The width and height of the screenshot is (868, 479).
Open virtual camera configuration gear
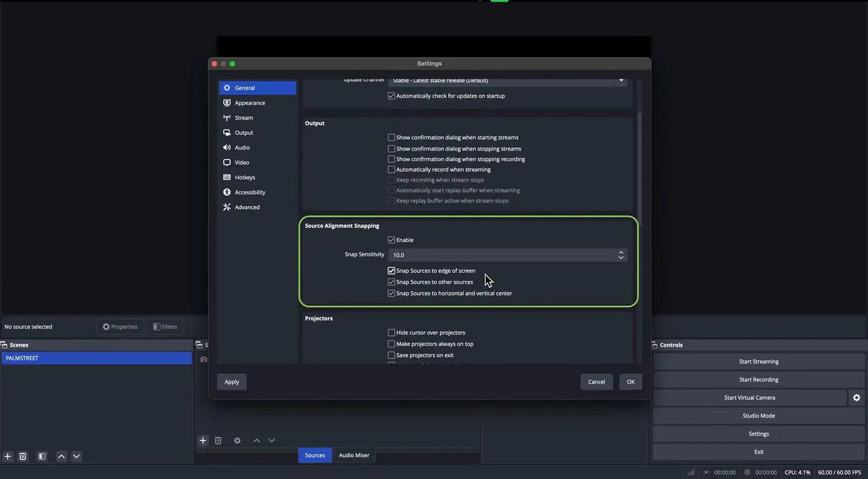coord(856,398)
